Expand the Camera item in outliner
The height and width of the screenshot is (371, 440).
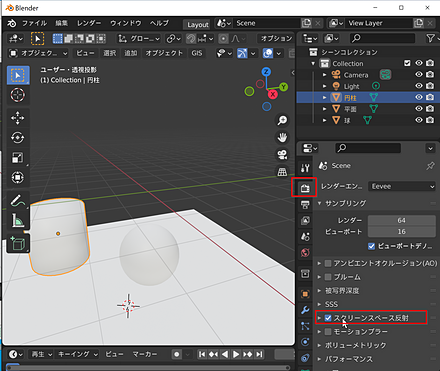click(x=324, y=75)
